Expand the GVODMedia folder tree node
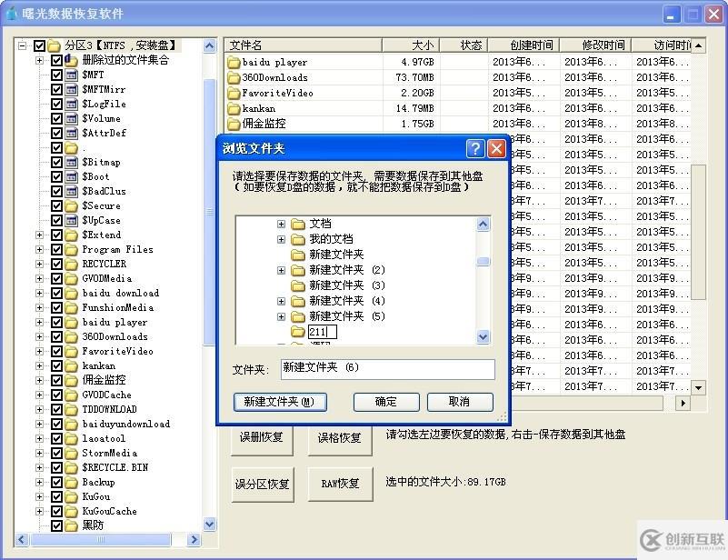Viewport: 728px width, 560px height. coord(39,279)
